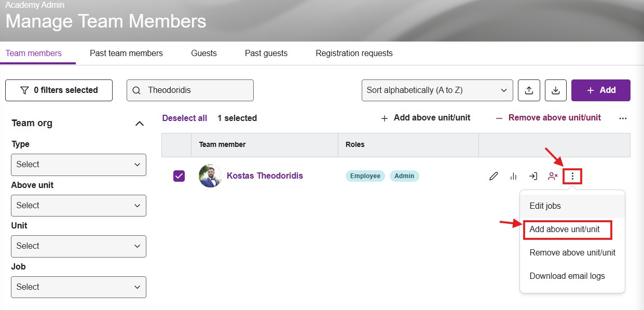Screen dimensions: 644x310
Task: Open the vertical three-dot row menu
Action: 572,177
